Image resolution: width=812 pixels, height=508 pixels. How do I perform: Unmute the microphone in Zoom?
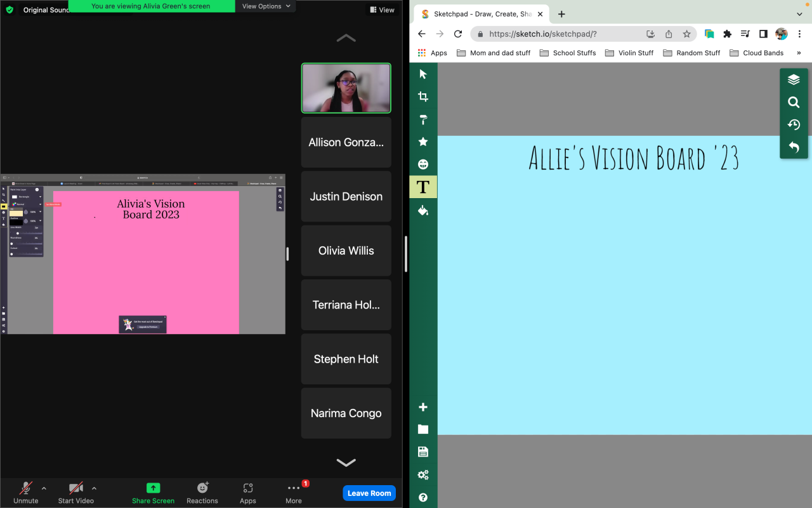pyautogui.click(x=26, y=493)
